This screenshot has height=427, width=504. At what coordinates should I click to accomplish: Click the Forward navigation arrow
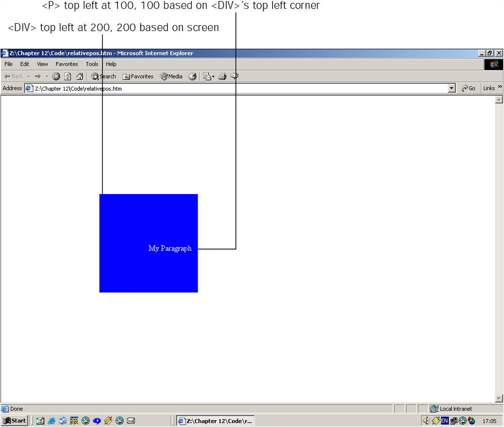38,77
